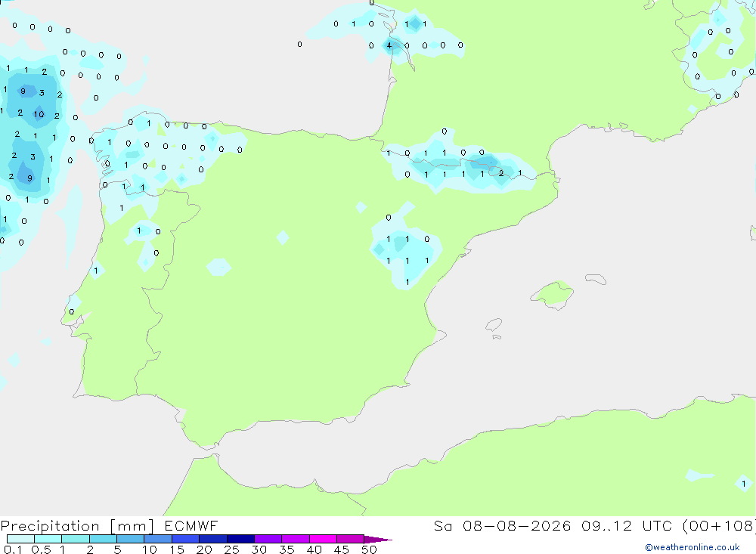Click the 0.5–1 mm legend color swatch
The width and height of the screenshot is (756, 554).
pos(48,539)
